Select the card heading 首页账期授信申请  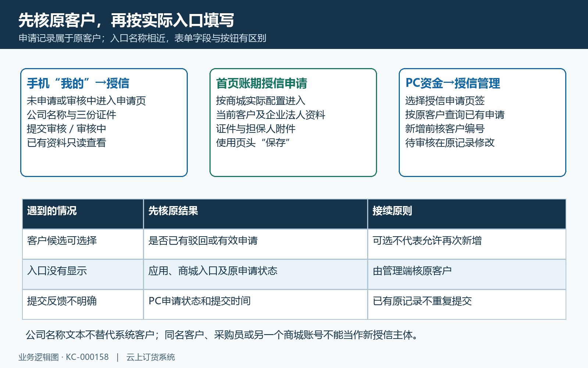tap(262, 84)
